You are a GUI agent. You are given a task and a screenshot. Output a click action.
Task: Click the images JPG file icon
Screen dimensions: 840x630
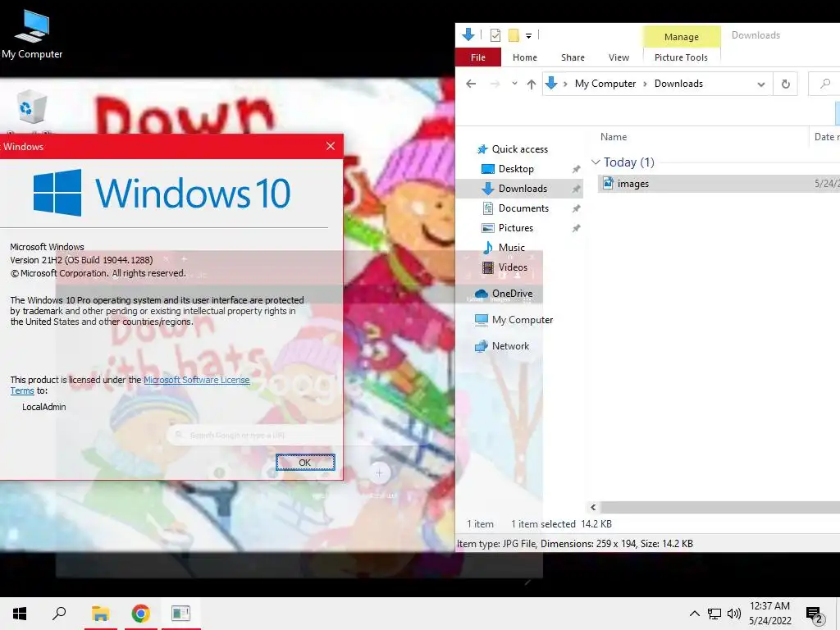coord(608,183)
